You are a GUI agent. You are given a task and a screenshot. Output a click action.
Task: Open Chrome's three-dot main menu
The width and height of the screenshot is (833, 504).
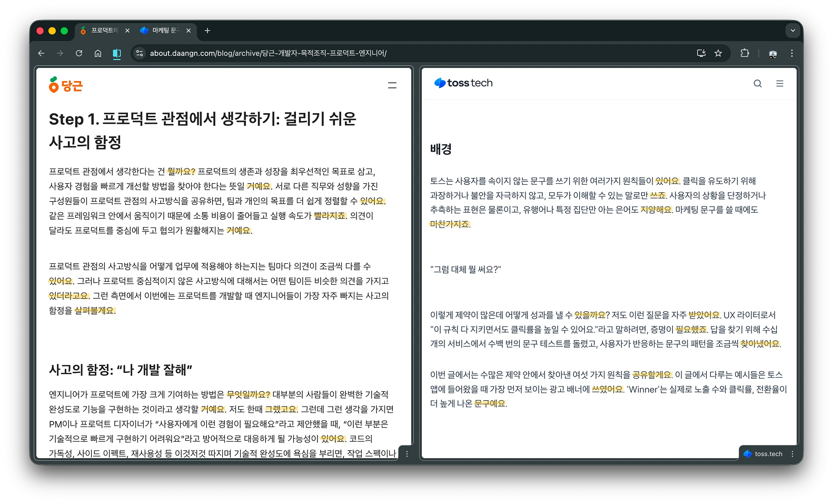792,53
